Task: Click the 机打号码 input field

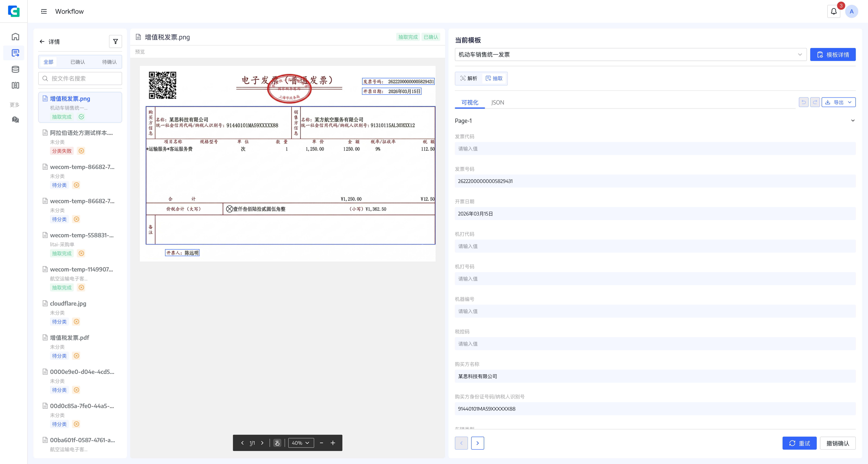Action: pyautogui.click(x=655, y=279)
